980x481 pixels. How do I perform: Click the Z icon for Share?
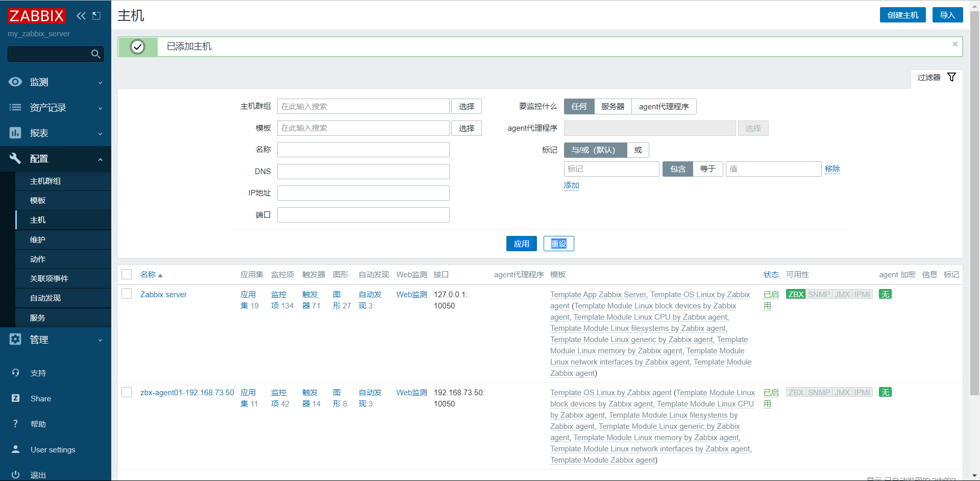tap(15, 398)
